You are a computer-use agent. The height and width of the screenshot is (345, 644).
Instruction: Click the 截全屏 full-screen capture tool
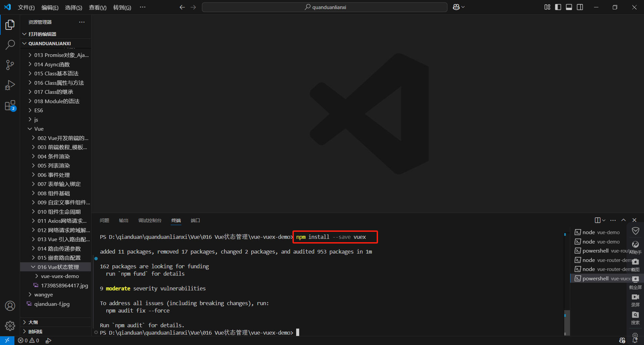coord(635,282)
